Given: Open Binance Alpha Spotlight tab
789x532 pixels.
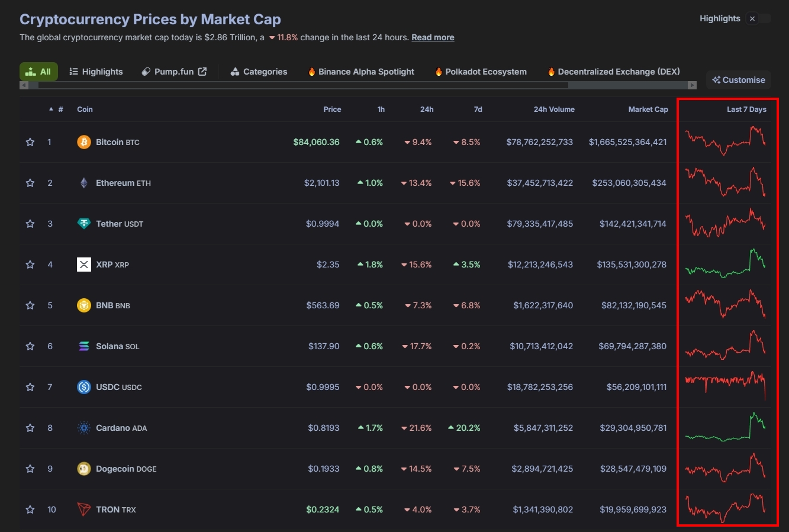Looking at the screenshot, I should pos(361,72).
